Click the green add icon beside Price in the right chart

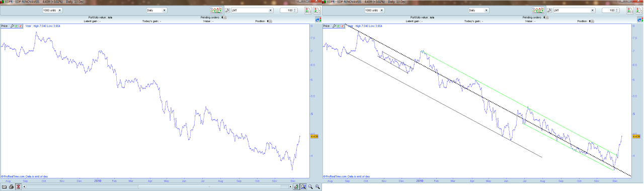[338, 26]
